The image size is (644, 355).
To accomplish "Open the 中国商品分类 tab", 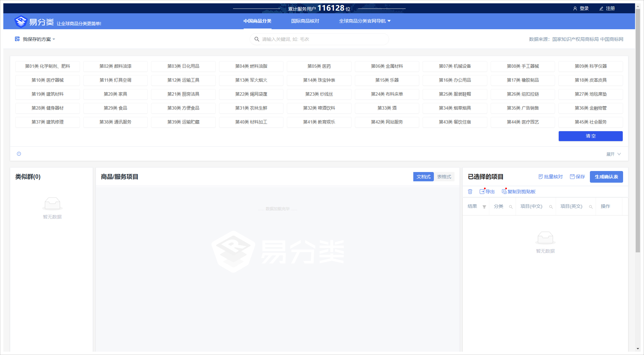I will tap(257, 21).
